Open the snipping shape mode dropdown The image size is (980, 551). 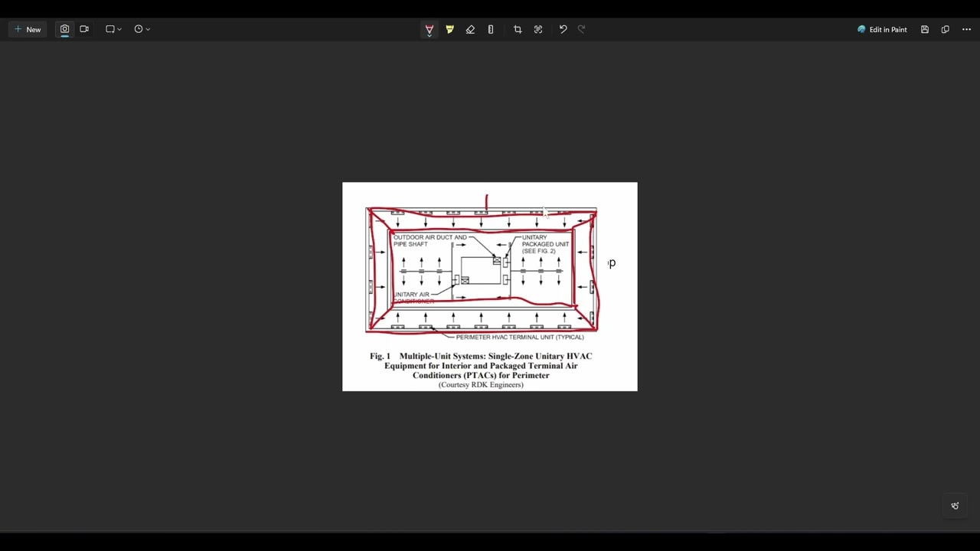[113, 29]
